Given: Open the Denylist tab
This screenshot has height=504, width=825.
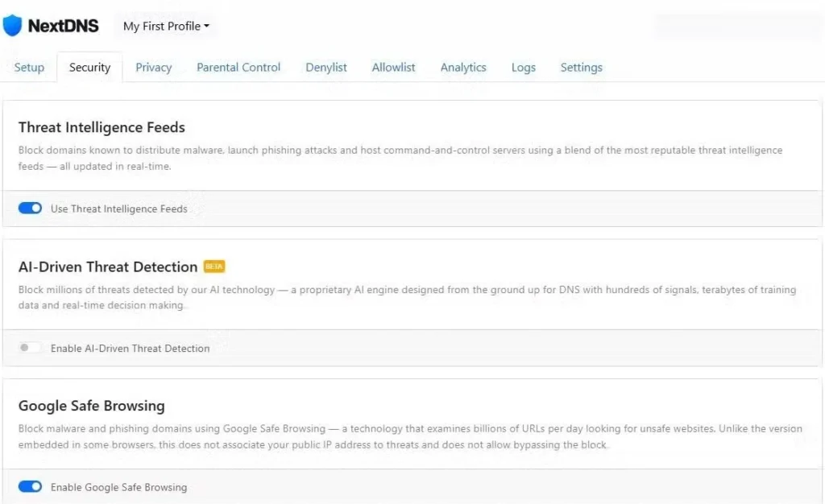Looking at the screenshot, I should (326, 68).
